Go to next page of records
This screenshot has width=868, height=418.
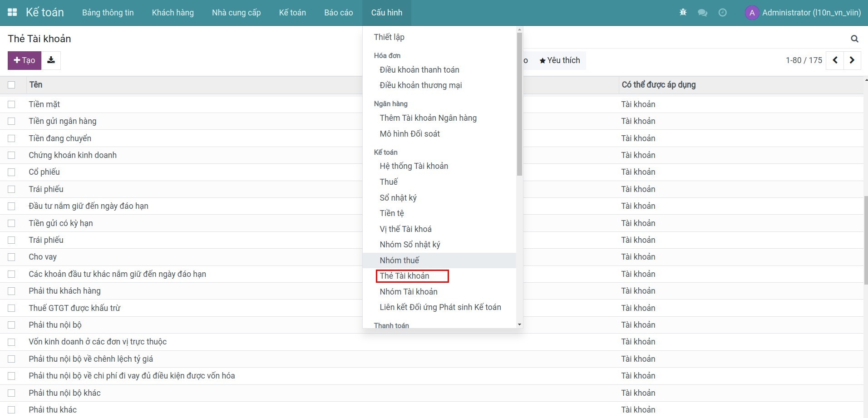coord(852,60)
